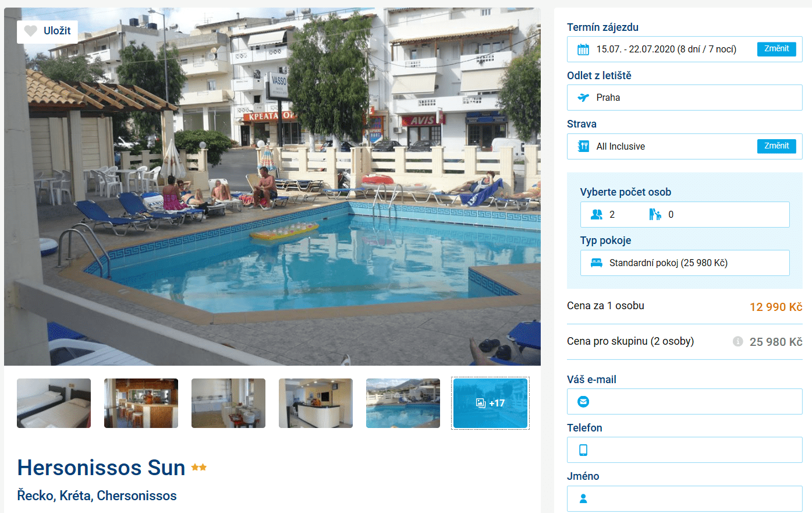Expand the person count selector
The image size is (812, 513).
[x=685, y=215]
